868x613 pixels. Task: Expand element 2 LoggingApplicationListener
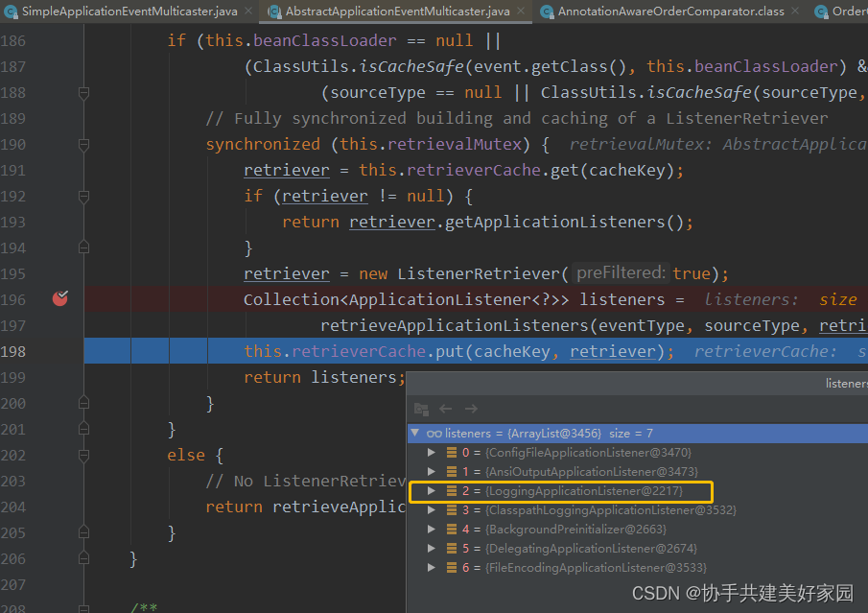[432, 490]
